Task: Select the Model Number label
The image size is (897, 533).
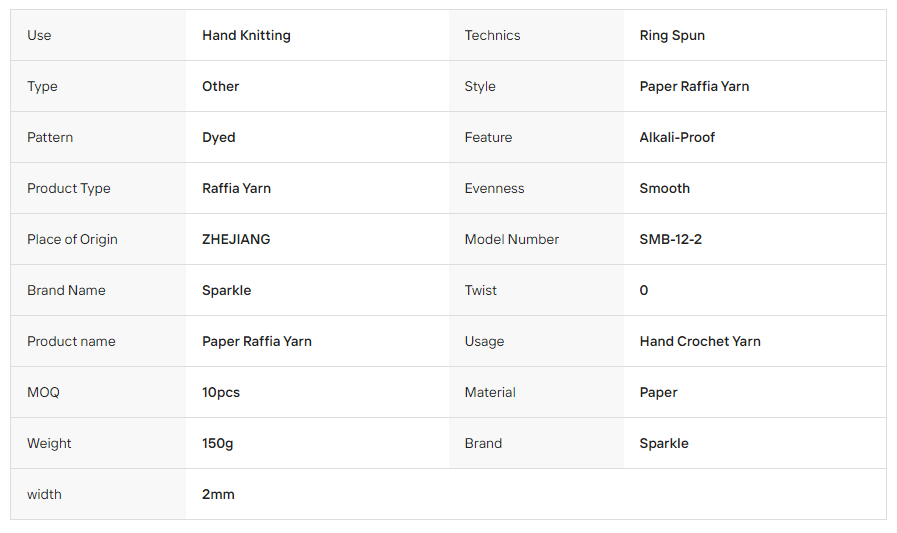Action: (x=511, y=239)
